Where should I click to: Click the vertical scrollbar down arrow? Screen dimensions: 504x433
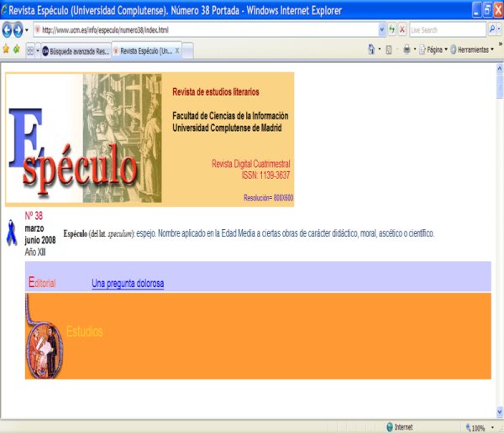(500, 411)
